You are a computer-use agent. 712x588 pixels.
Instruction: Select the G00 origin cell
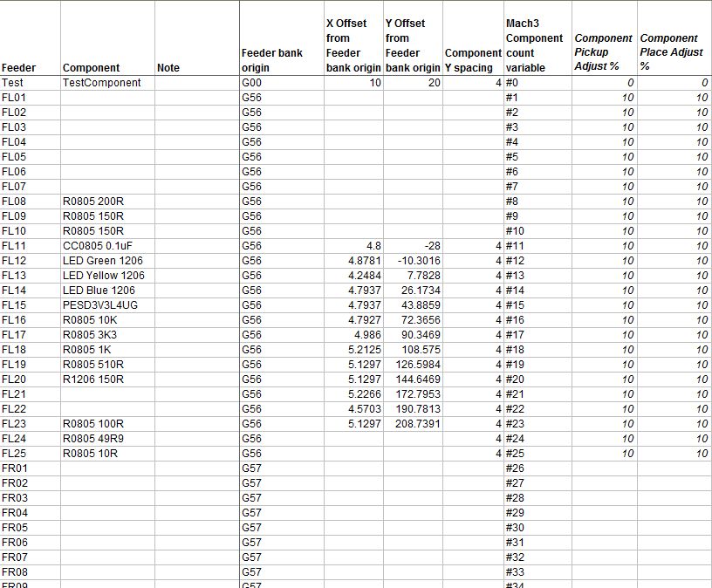click(x=251, y=83)
